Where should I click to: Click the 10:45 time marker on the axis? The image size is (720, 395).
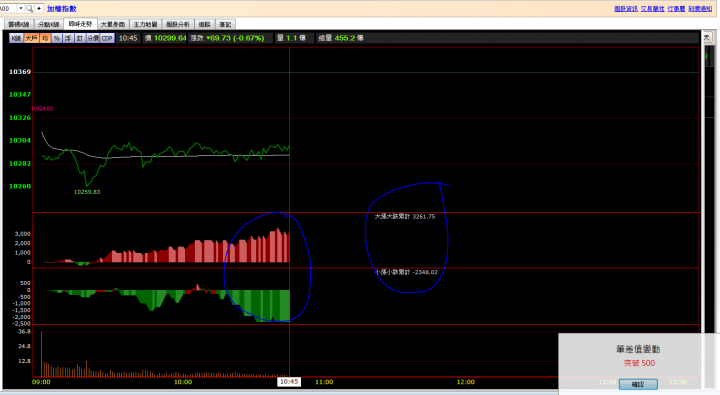(x=289, y=382)
